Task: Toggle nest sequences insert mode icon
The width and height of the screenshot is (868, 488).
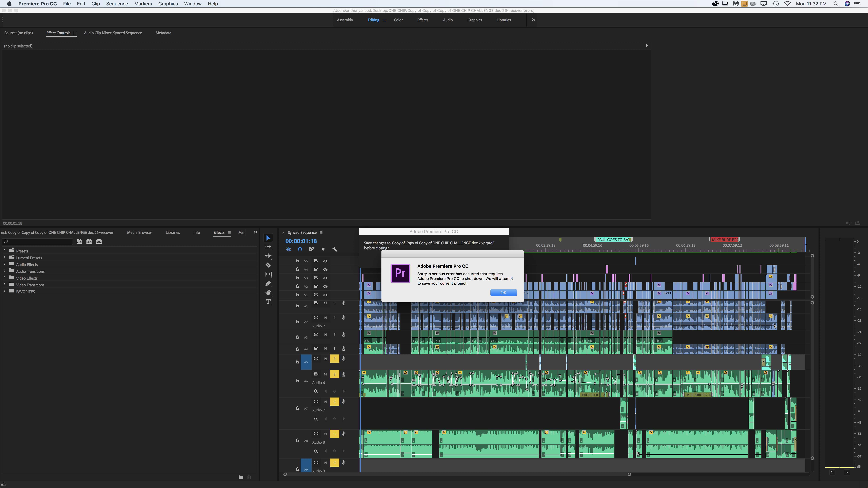Action: click(288, 249)
